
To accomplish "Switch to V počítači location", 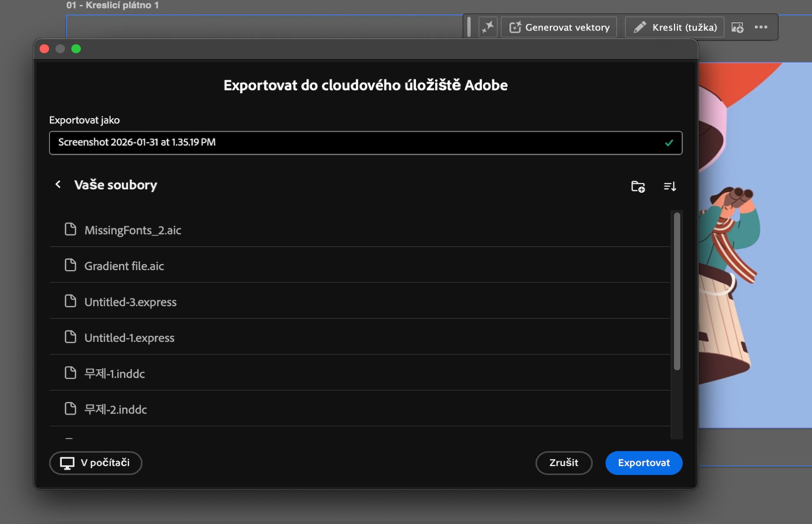I will tap(96, 463).
